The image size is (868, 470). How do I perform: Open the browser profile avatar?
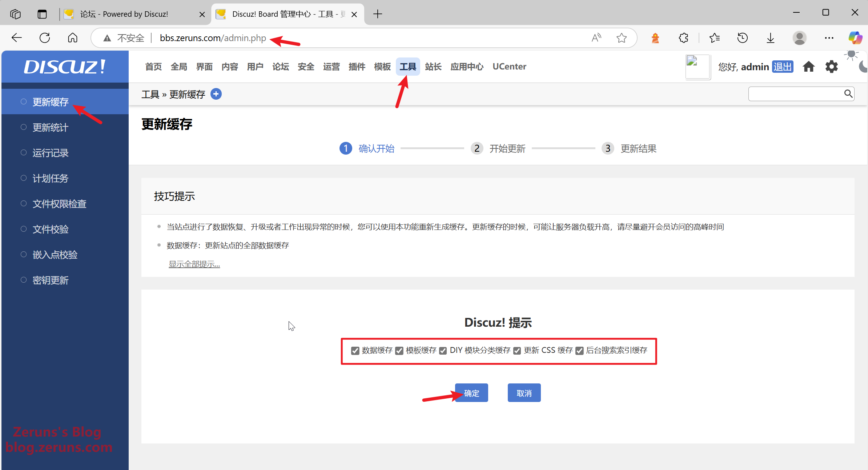(x=799, y=38)
